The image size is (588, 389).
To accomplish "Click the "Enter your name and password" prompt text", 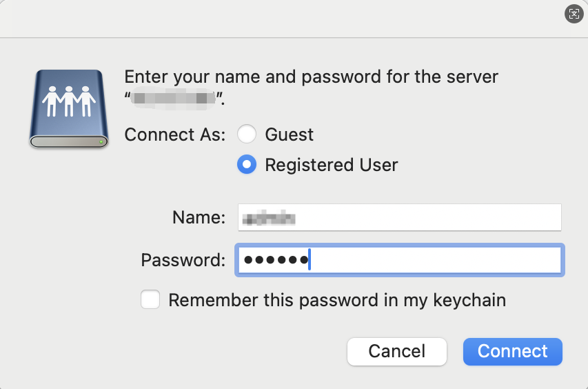I will click(x=310, y=77).
